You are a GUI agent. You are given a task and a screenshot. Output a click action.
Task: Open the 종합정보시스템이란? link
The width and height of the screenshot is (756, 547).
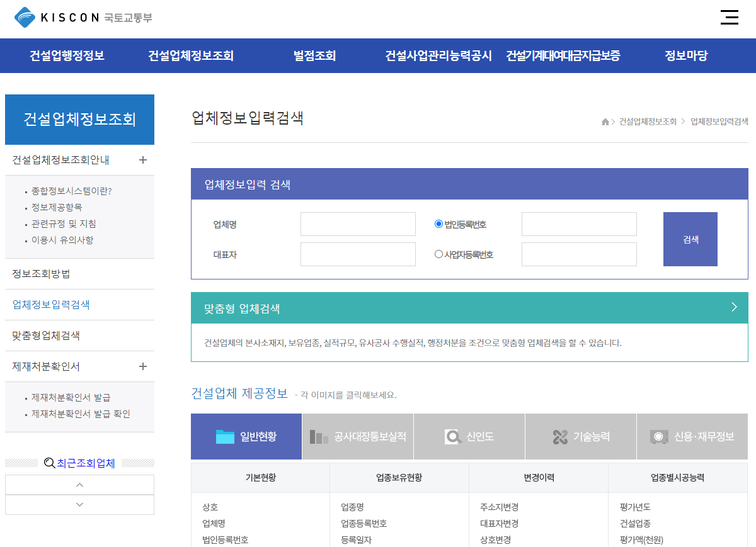pos(72,191)
